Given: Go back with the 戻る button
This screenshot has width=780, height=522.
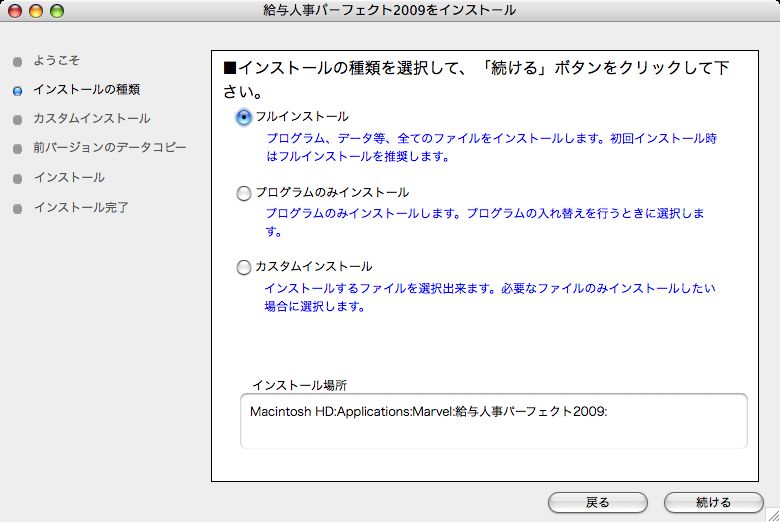Looking at the screenshot, I should (597, 503).
